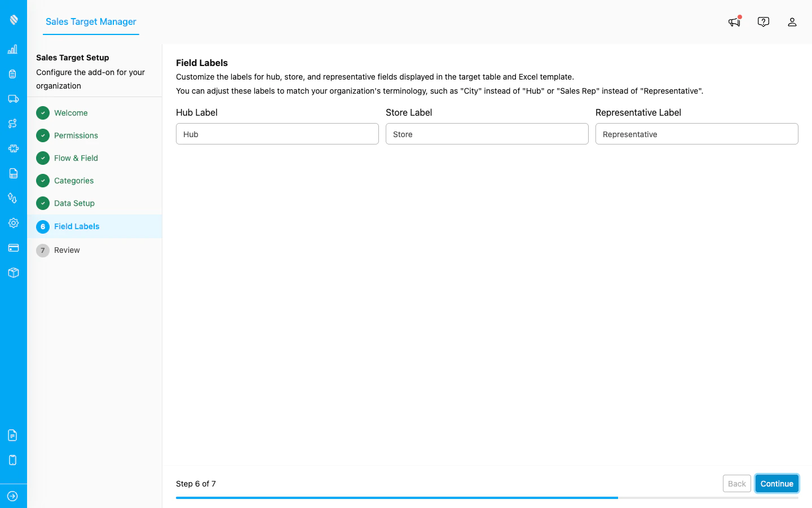Click the green checkmark beside Welcome
Image resolution: width=812 pixels, height=508 pixels.
point(43,113)
